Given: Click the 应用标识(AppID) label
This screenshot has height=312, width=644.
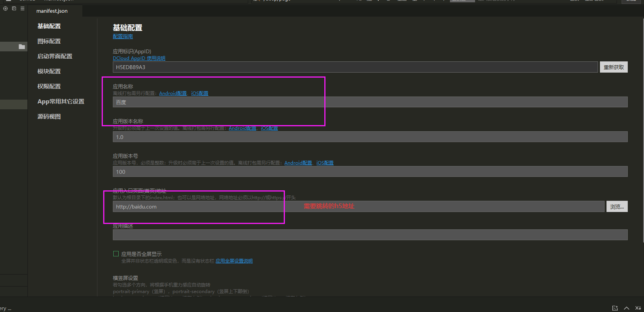Looking at the screenshot, I should coord(132,51).
